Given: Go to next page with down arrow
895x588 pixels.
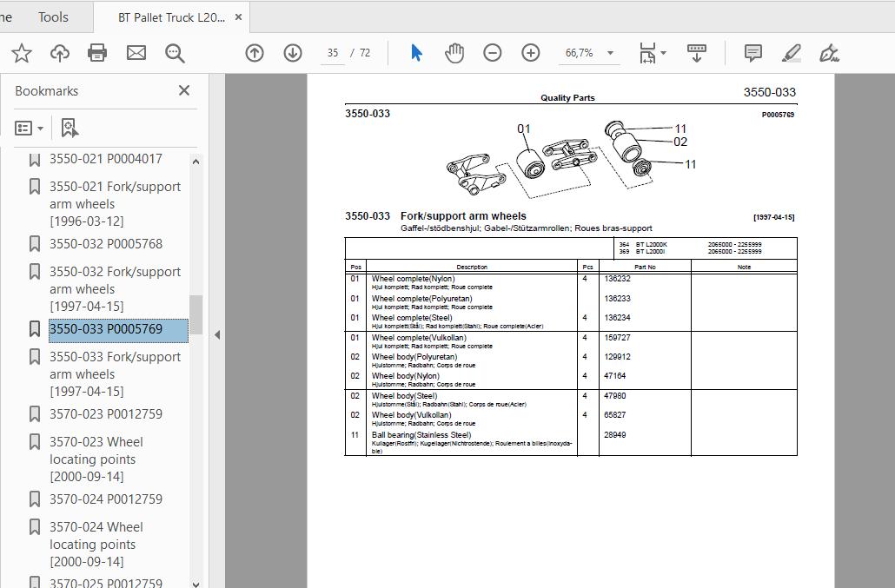Looking at the screenshot, I should 293,53.
